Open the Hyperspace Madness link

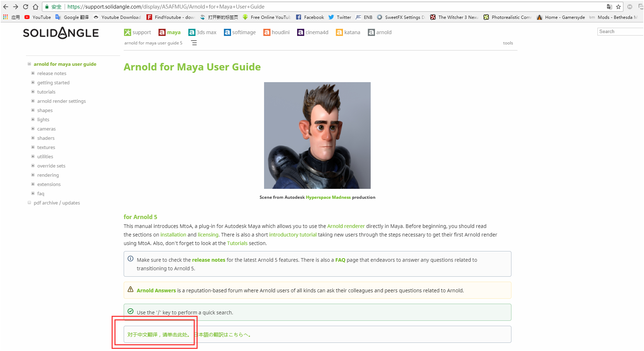(328, 197)
